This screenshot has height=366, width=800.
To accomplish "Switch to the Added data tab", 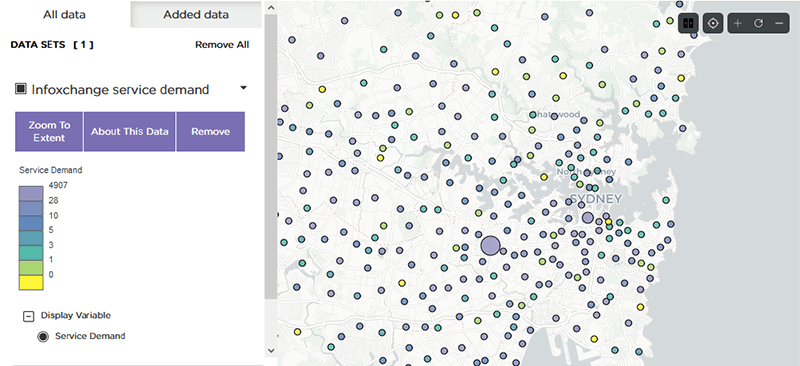I will tap(196, 14).
